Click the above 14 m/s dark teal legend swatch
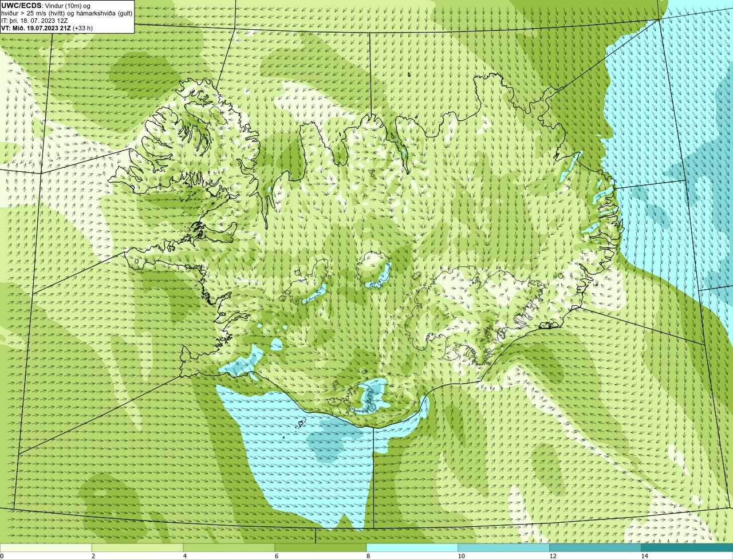This screenshot has width=733, height=560. (x=687, y=547)
